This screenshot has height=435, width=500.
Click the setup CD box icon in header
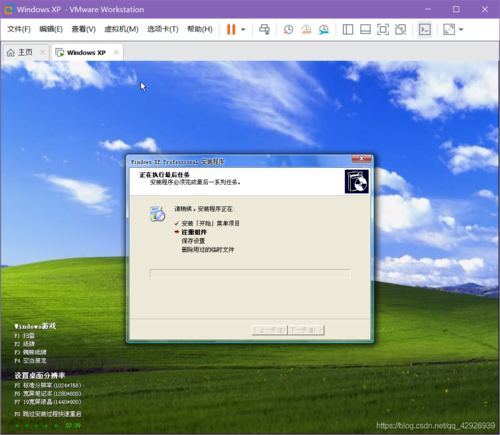pyautogui.click(x=357, y=181)
